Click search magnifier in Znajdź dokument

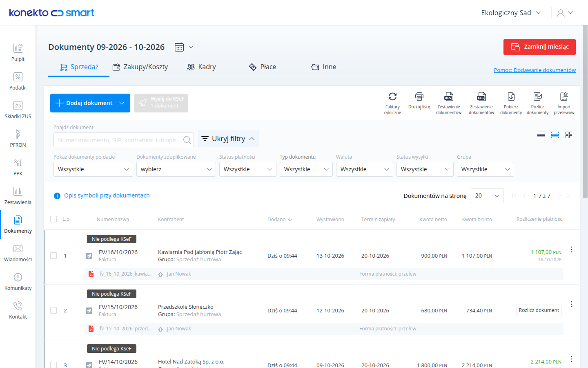(187, 140)
